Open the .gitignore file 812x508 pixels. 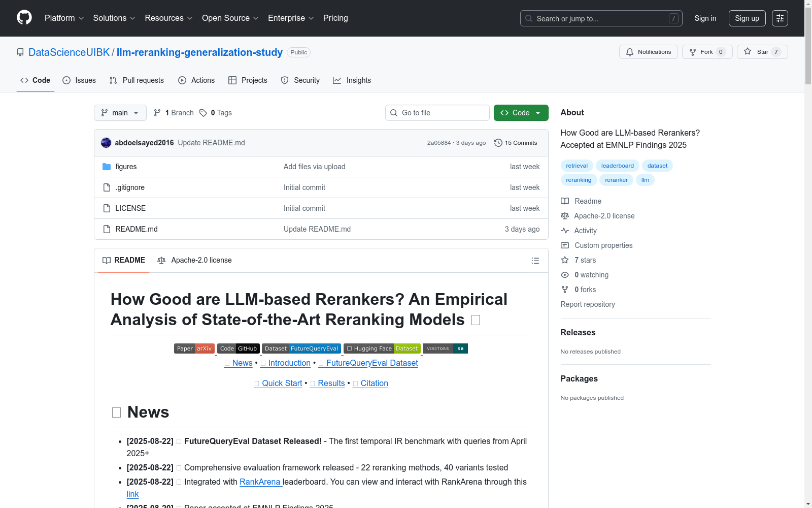(130, 187)
